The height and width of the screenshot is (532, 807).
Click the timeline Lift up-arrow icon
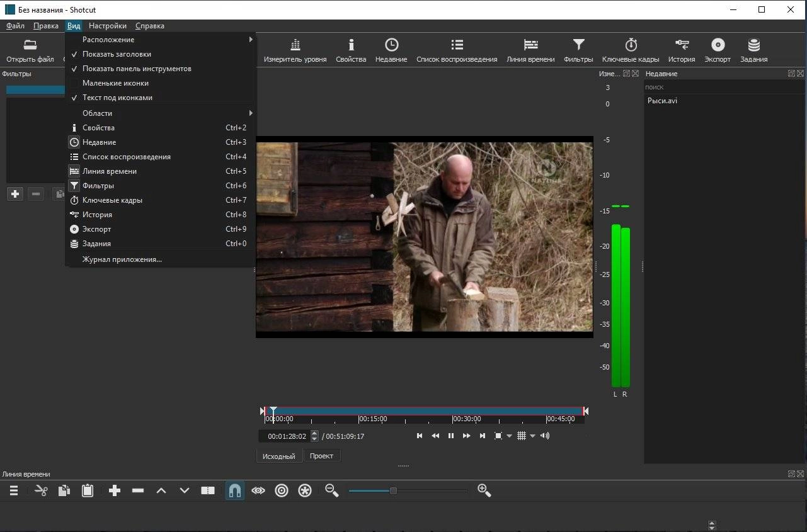pos(161,490)
